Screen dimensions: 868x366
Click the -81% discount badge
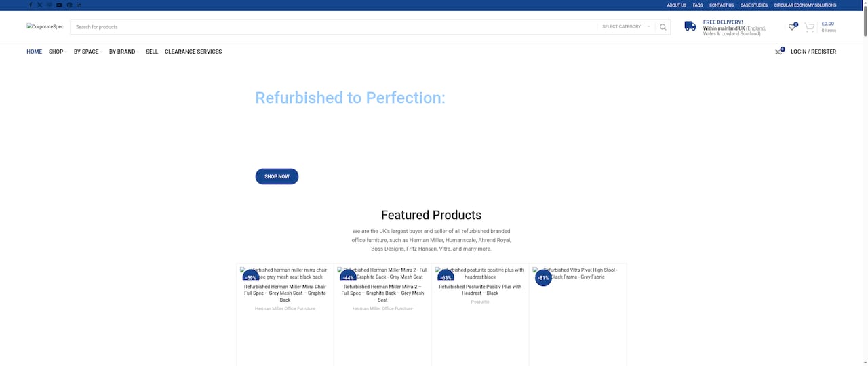pos(543,278)
